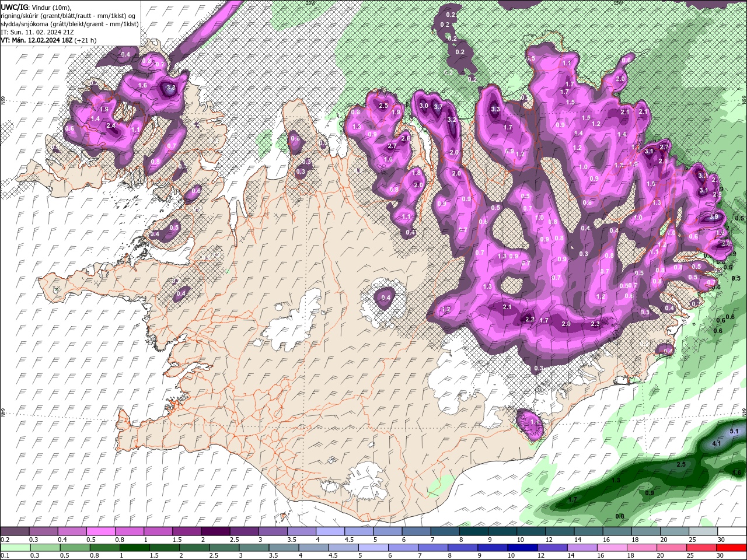Click the 'UWC/IG' title in the header box

click(14, 7)
